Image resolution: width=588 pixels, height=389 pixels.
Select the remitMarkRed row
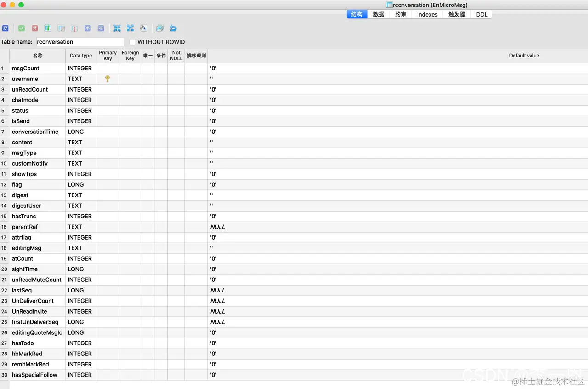(294, 365)
